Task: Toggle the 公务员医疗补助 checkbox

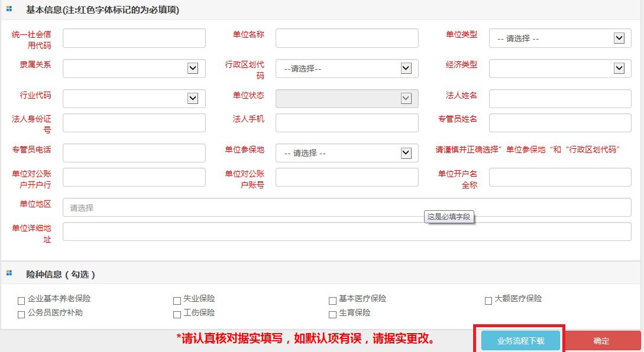Action: pyautogui.click(x=22, y=314)
